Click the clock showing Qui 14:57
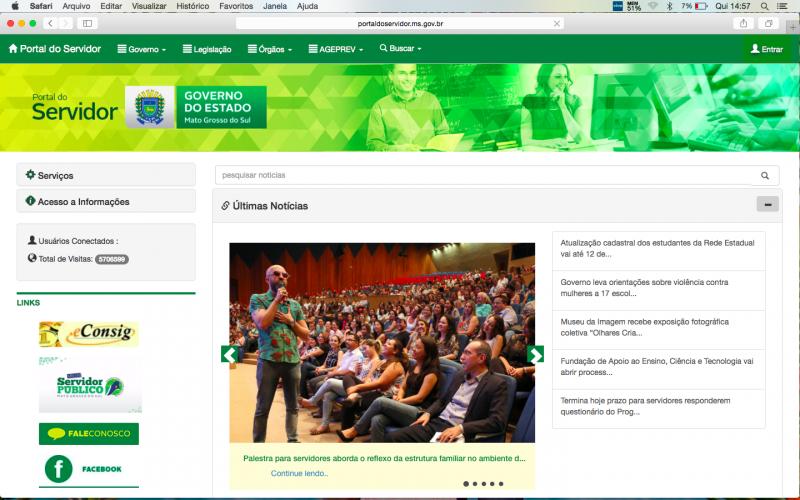 [x=732, y=6]
